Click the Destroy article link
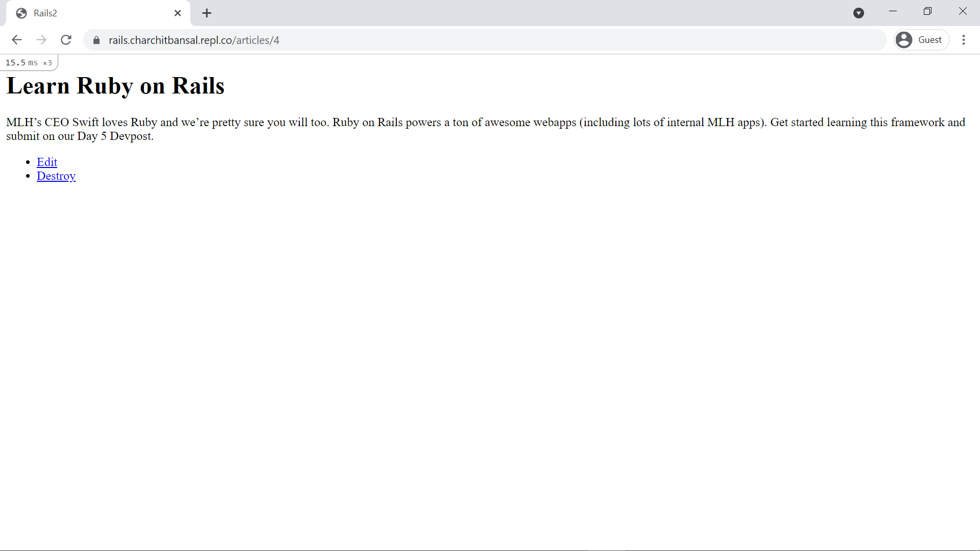 [56, 176]
